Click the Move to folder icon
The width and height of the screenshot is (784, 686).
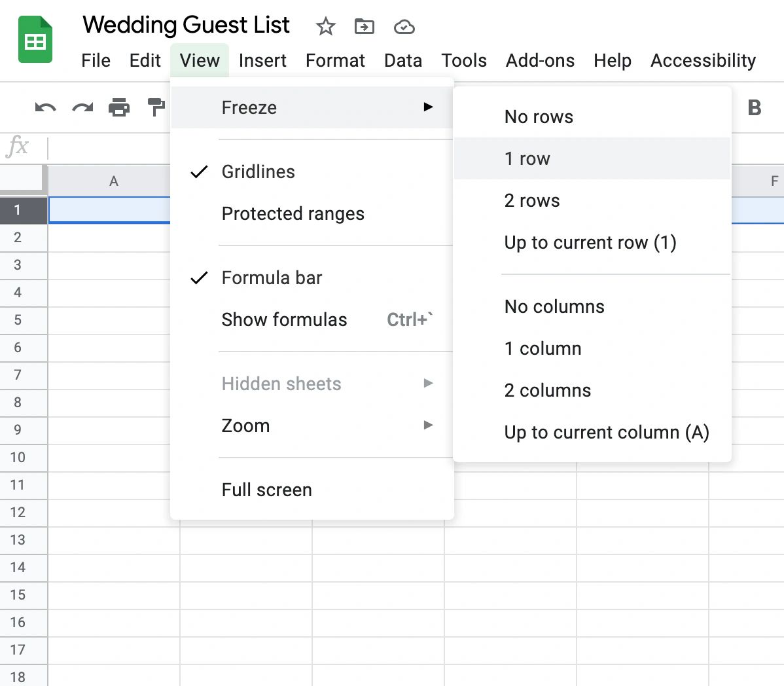[x=364, y=27]
